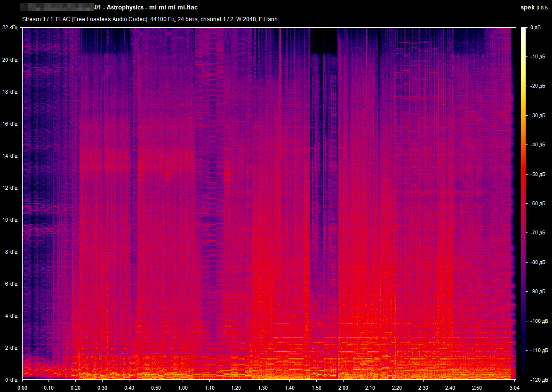Click the '10 кГц' frequency axis label
This screenshot has height=392, width=552.
click(9, 220)
